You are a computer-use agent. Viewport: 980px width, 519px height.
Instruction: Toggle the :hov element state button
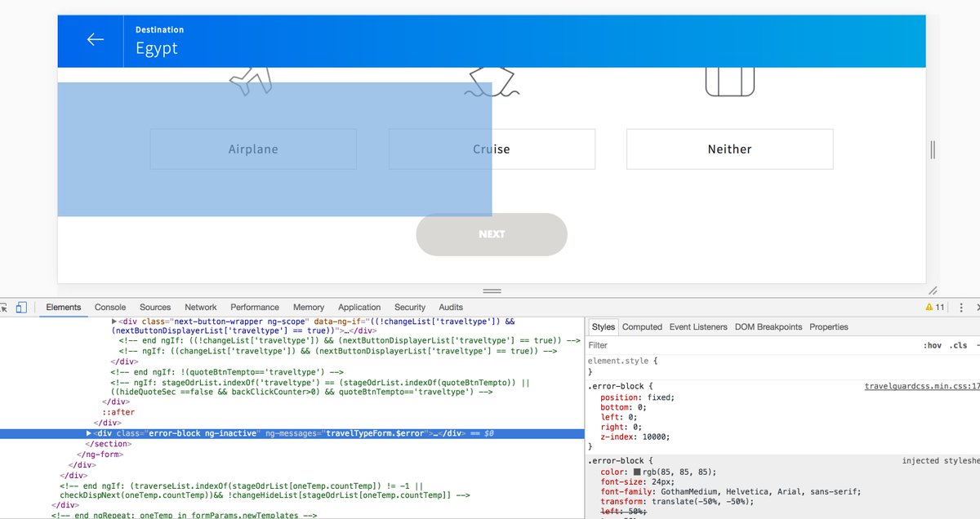pos(932,345)
